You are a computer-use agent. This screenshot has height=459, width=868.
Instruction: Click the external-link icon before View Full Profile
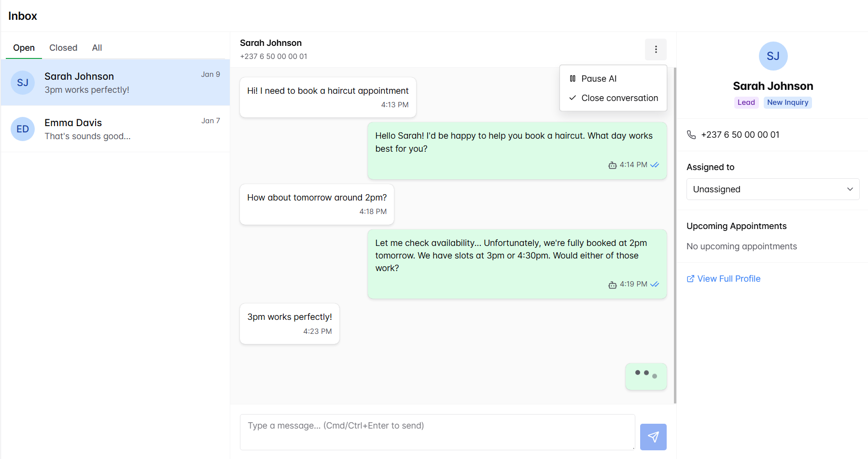tap(690, 278)
